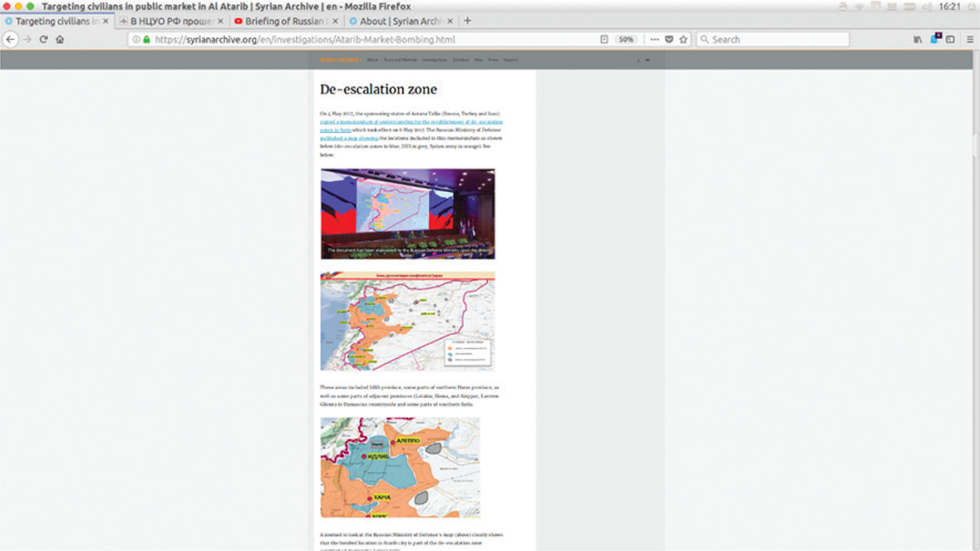Viewport: 980px width, 551px height.
Task: Reload the current page
Action: click(43, 39)
